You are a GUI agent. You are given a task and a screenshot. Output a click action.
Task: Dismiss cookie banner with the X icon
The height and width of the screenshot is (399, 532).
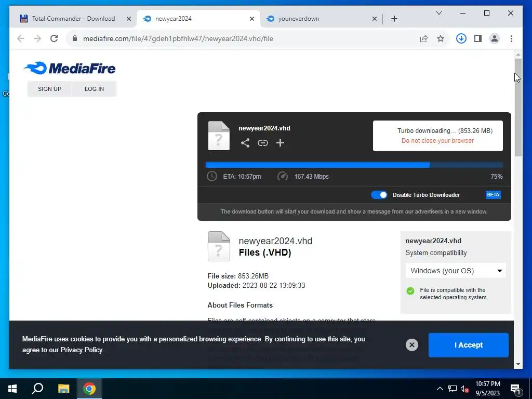pyautogui.click(x=412, y=345)
